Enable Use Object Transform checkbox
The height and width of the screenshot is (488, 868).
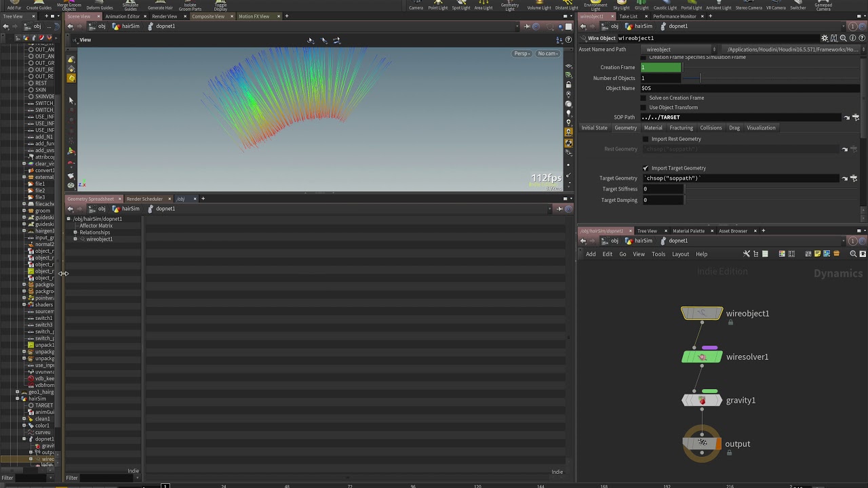tap(644, 107)
